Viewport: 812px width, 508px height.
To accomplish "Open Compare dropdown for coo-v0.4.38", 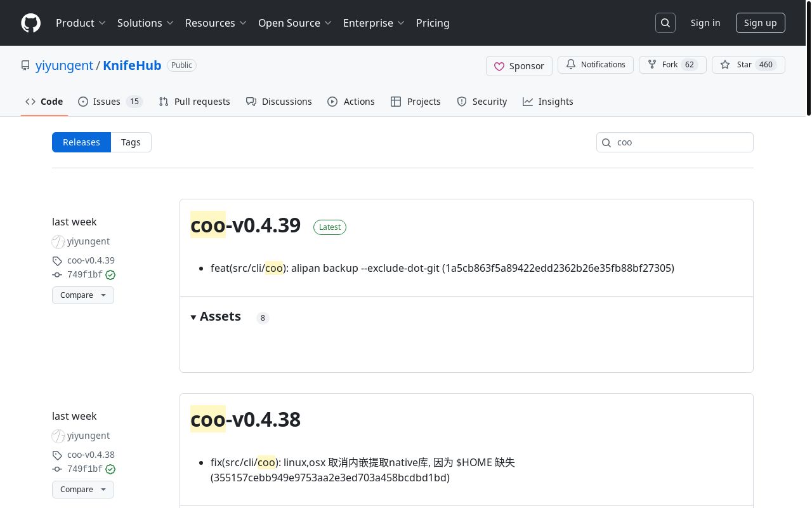I will click(x=83, y=490).
